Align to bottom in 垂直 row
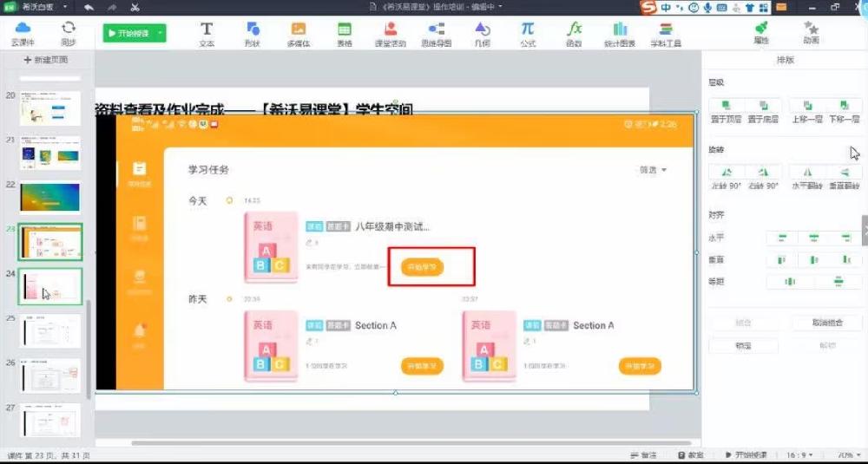This screenshot has height=464, width=868. (845, 259)
